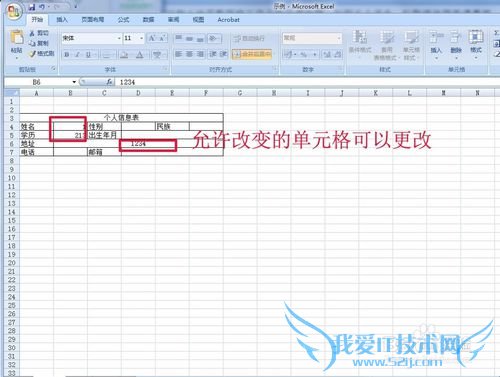Center cell text horizontally
500x377 pixels.
pyautogui.click(x=189, y=54)
